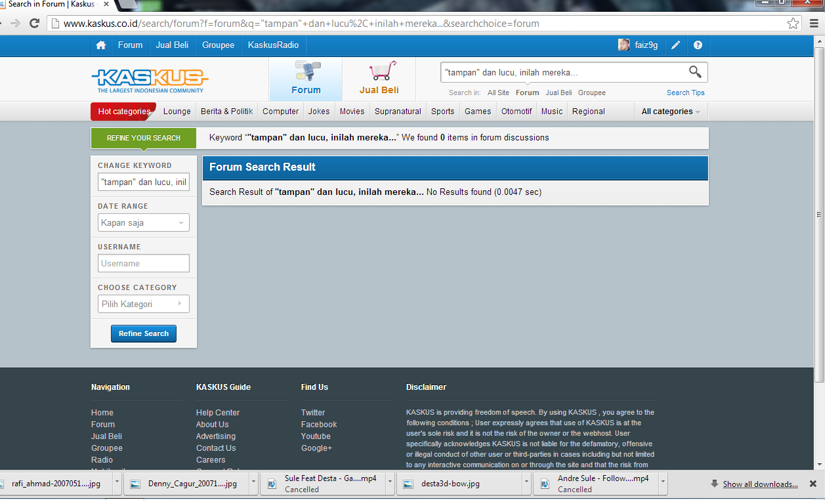Expand Denny_Cagur download options arrow
Image resolution: width=840 pixels, height=504 pixels.
(253, 484)
